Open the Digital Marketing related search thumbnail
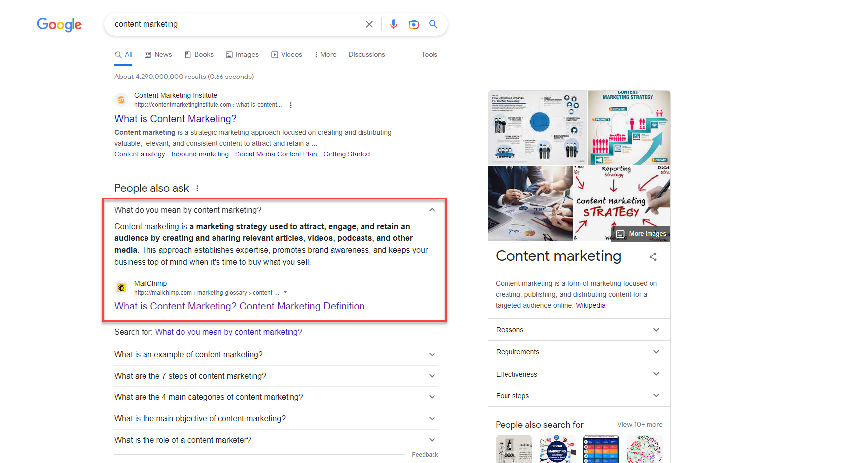868x463 pixels. pyautogui.click(x=557, y=449)
